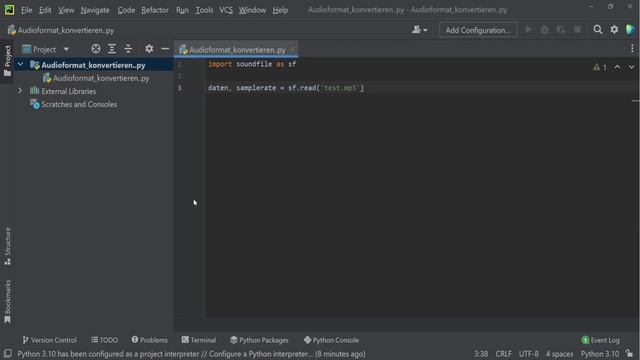Close the Audioformat_konvertieren.py editor tab
The image size is (640, 360).
click(x=292, y=50)
